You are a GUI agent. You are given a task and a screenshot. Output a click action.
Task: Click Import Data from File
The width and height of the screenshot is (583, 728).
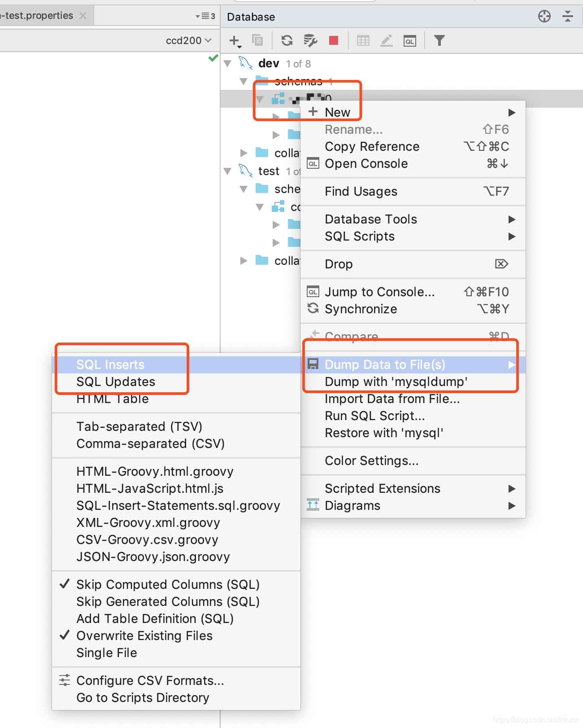point(413,399)
